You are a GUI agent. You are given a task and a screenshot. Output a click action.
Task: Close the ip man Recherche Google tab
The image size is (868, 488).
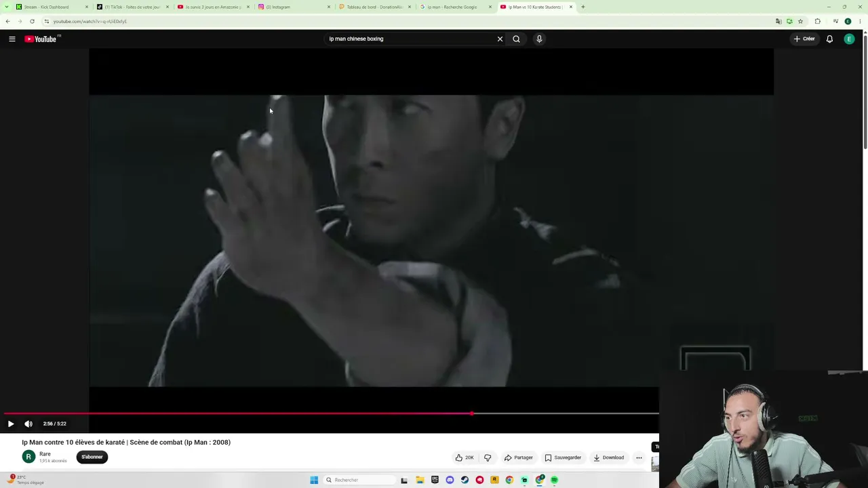490,7
